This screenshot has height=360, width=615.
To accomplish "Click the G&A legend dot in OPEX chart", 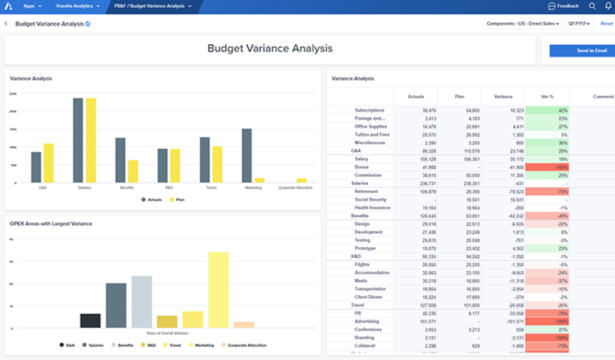I will point(62,345).
